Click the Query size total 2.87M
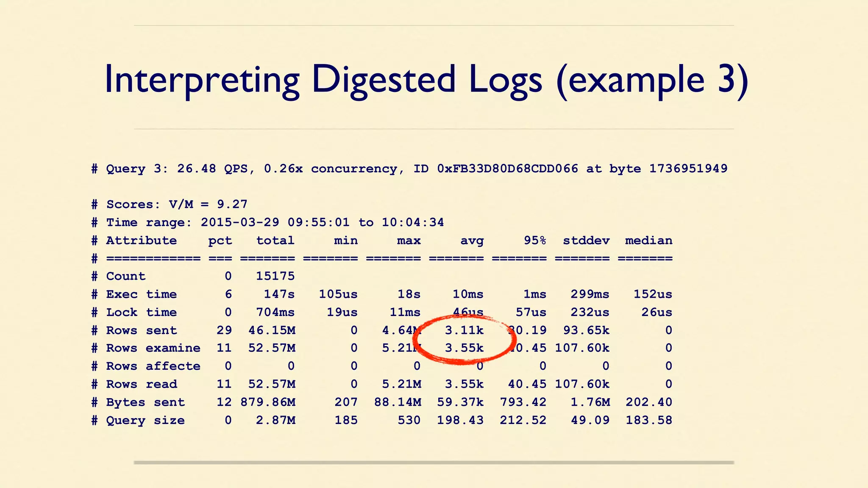Screen dimensions: 868x488 (276, 420)
